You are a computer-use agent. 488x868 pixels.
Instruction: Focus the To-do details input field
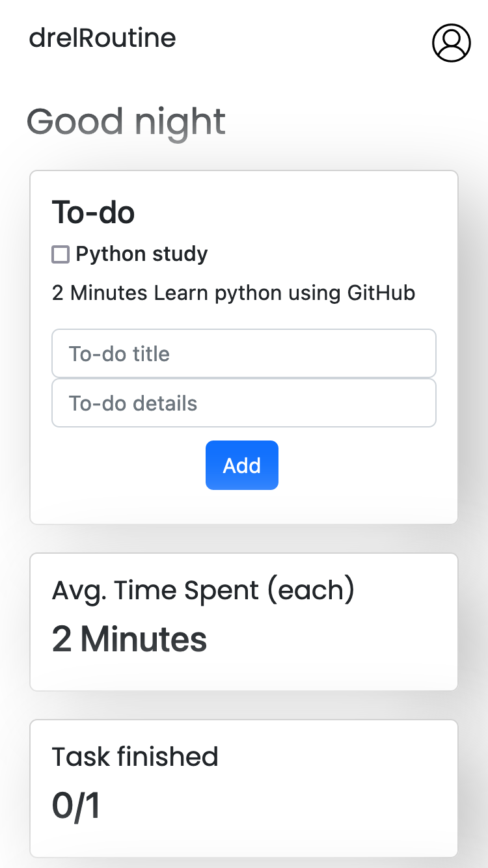click(243, 403)
